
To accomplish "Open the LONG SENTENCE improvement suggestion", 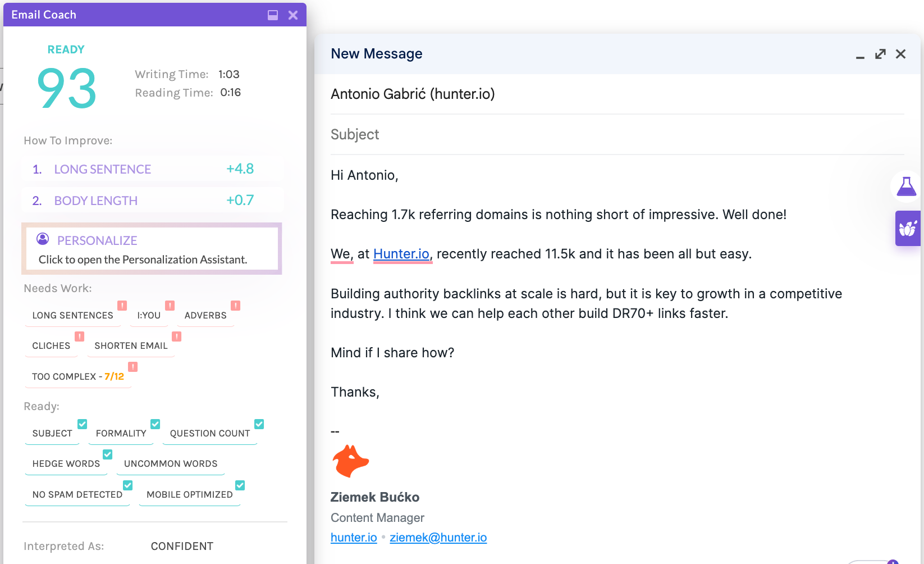I will (152, 169).
